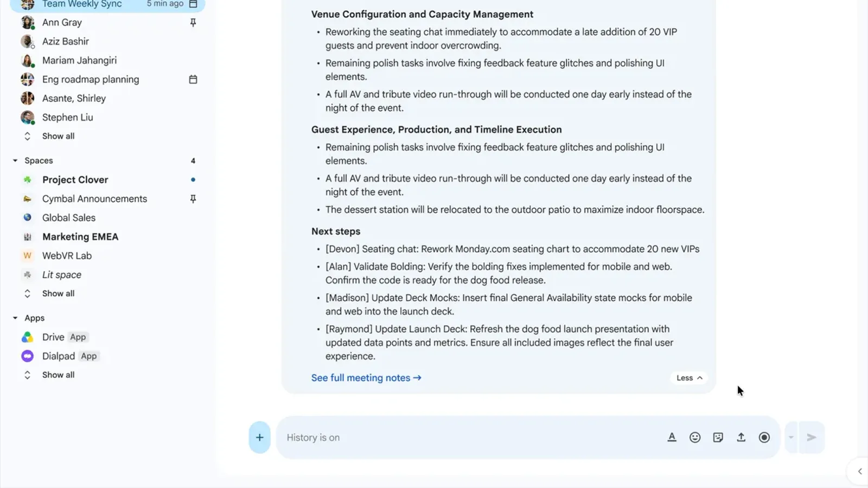Toggle pin on Cymbal Announcements space

193,198
